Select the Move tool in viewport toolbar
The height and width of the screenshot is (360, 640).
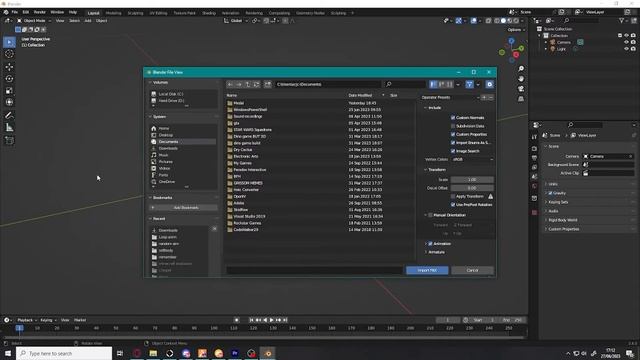pos(9,67)
